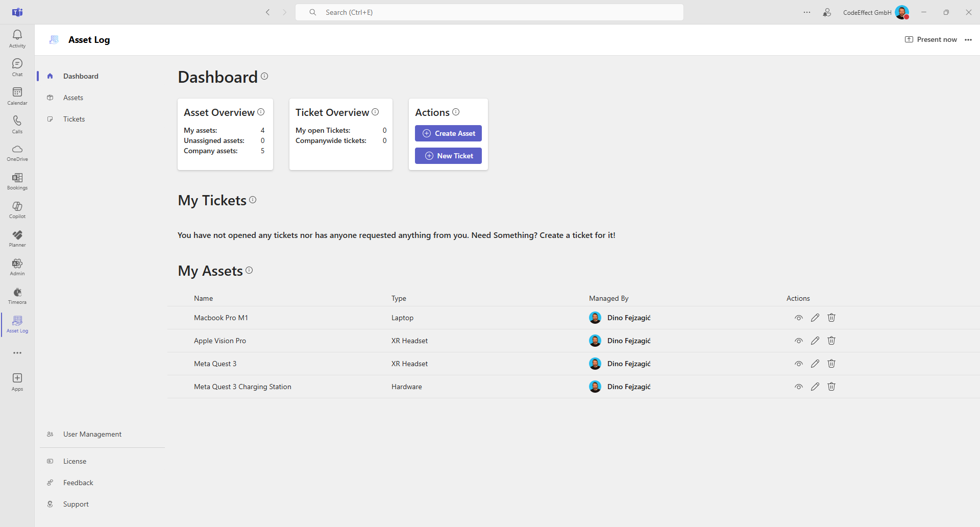Delete the Apple Vision Pro asset
980x527 pixels.
tap(831, 341)
